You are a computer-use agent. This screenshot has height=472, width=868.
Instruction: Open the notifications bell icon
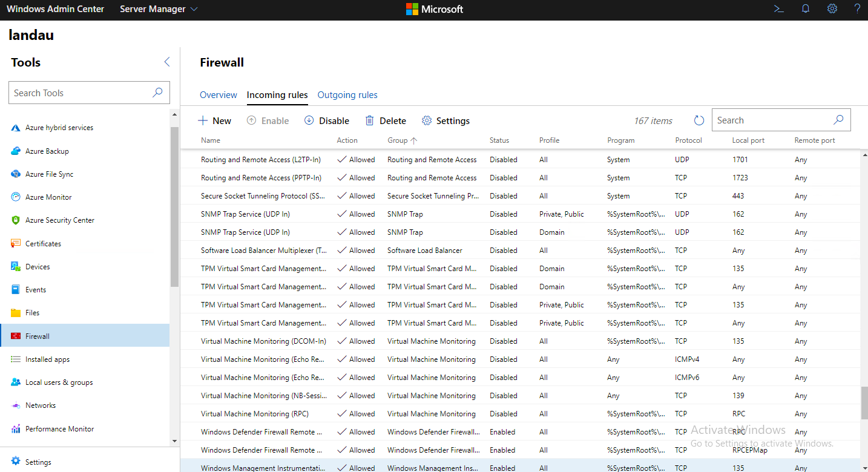point(806,9)
